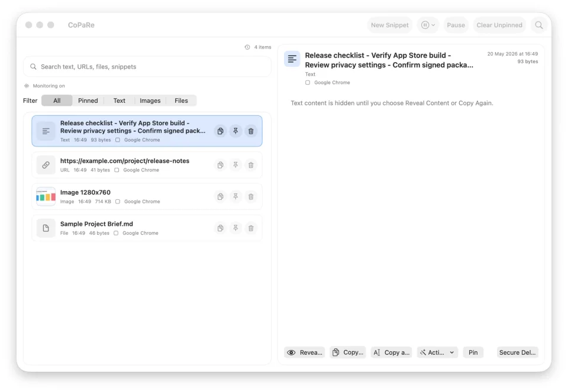The image size is (568, 392).
Task: Toggle Pin for the selected detail item
Action: (x=473, y=352)
